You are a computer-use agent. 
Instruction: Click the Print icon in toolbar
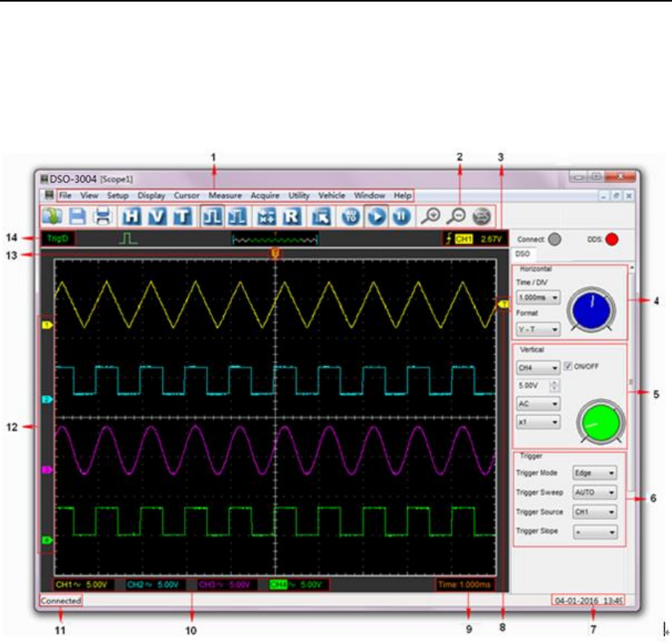pyautogui.click(x=103, y=217)
